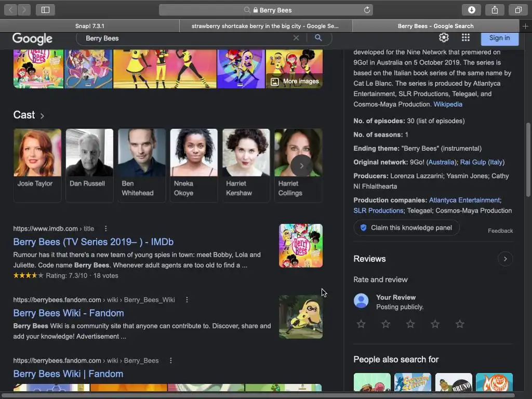This screenshot has height=399, width=532.
Task: Open the Wikipedia link in description
Action: (x=448, y=104)
